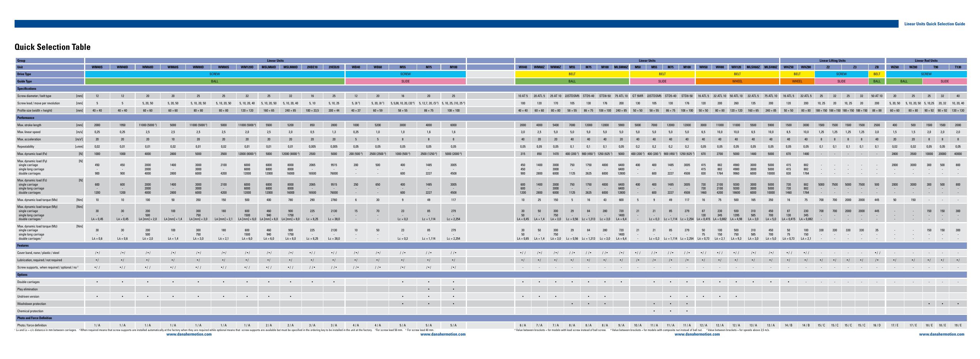This screenshot has width=980, height=359.
Task: Select the 'Max. dynamic load torque (My)' label
Action: click(37, 207)
